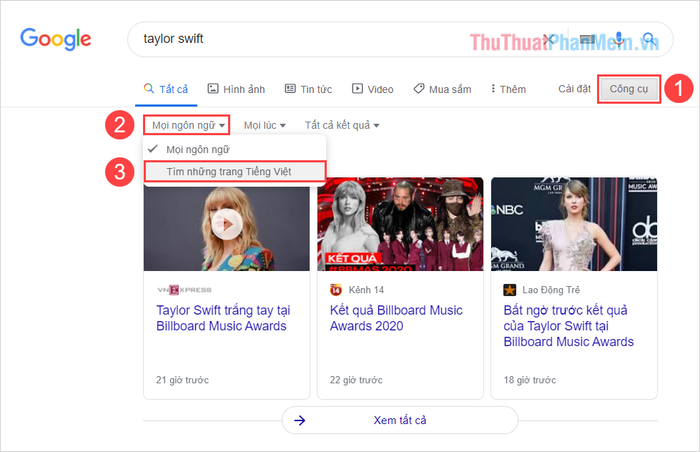Click the 22 giờ trước timestamp
The width and height of the screenshot is (700, 452).
[x=356, y=380]
